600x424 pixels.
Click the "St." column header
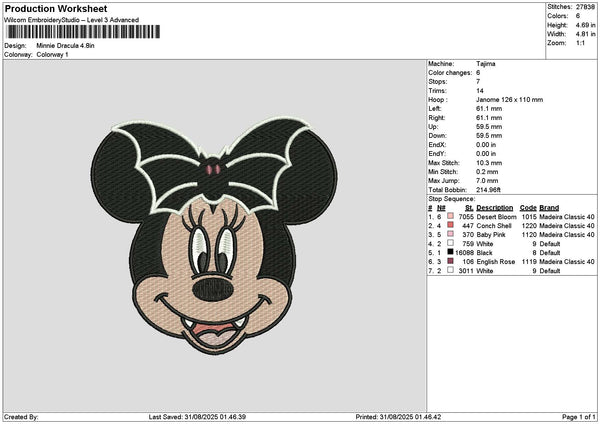point(469,208)
